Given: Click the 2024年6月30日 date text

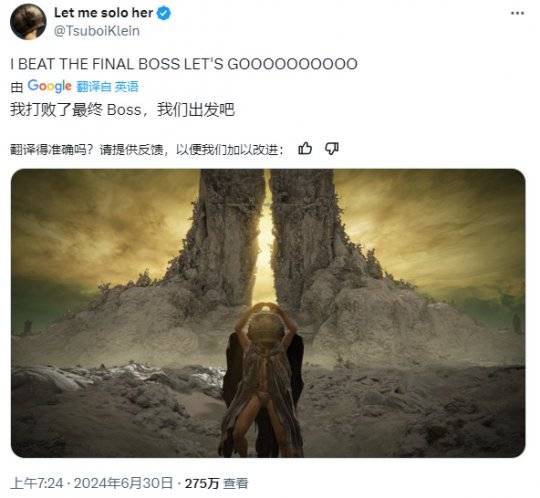Looking at the screenshot, I should [x=123, y=483].
